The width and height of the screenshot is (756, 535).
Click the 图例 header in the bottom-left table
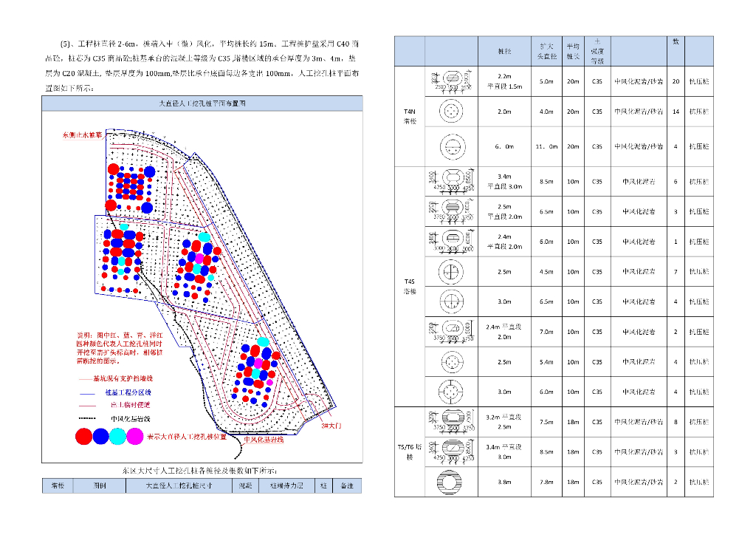pos(100,485)
